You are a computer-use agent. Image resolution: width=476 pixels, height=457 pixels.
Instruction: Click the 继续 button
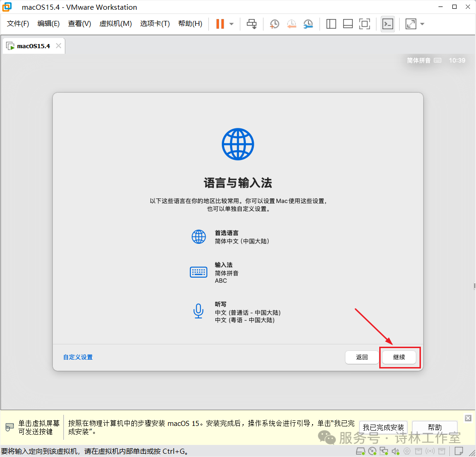(x=399, y=357)
